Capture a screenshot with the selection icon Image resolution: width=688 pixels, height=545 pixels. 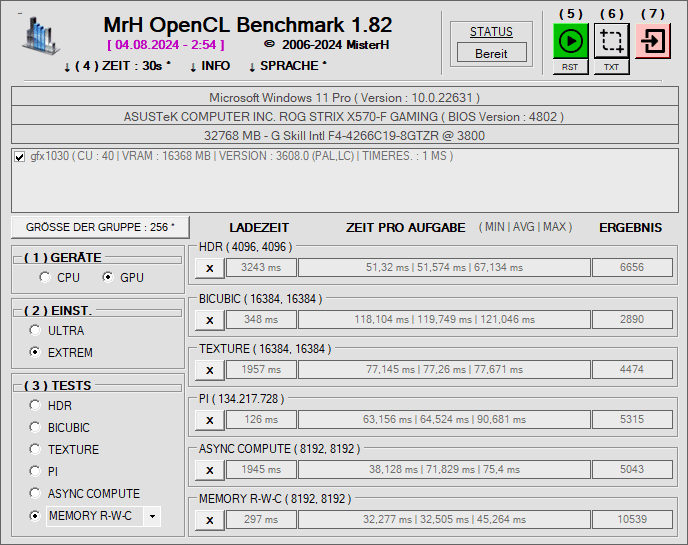pos(612,41)
